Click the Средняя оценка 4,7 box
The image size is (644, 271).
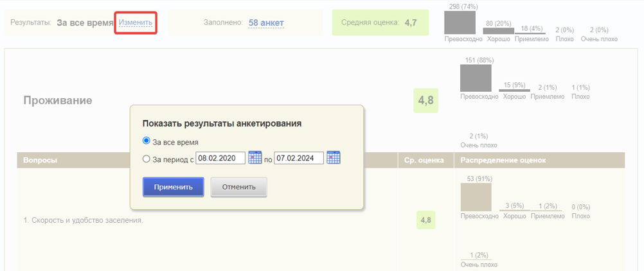[x=380, y=22]
